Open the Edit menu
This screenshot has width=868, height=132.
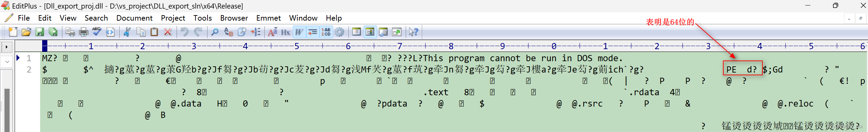tap(45, 18)
